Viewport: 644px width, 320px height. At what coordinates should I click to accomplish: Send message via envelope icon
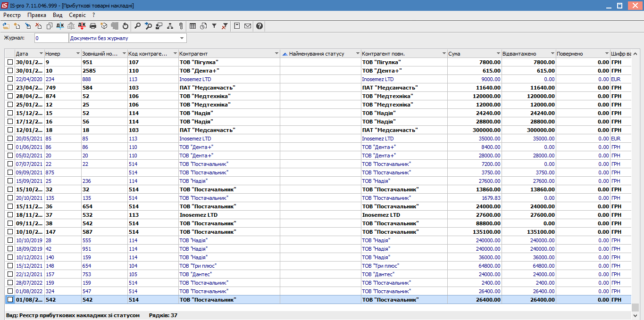(248, 26)
